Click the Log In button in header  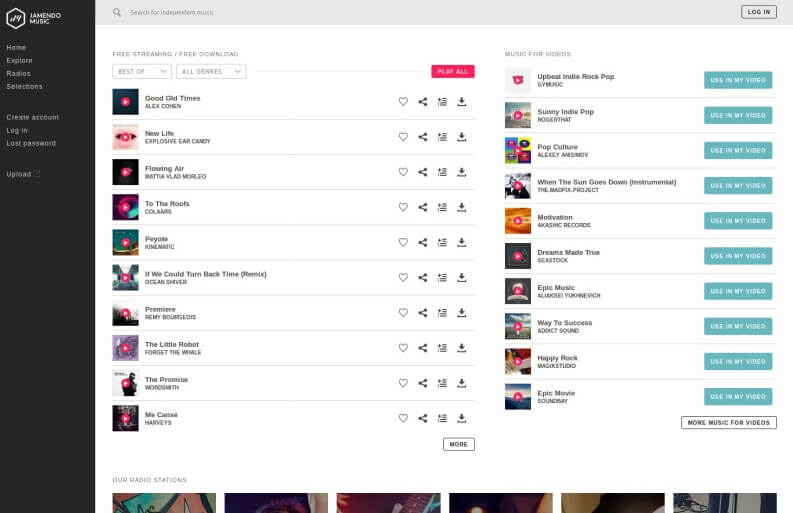[759, 12]
